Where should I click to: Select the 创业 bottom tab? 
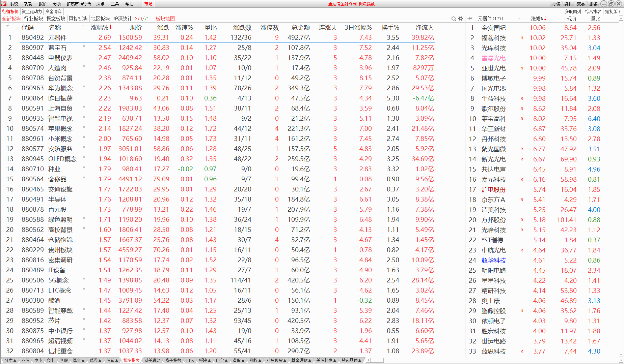click(51, 360)
